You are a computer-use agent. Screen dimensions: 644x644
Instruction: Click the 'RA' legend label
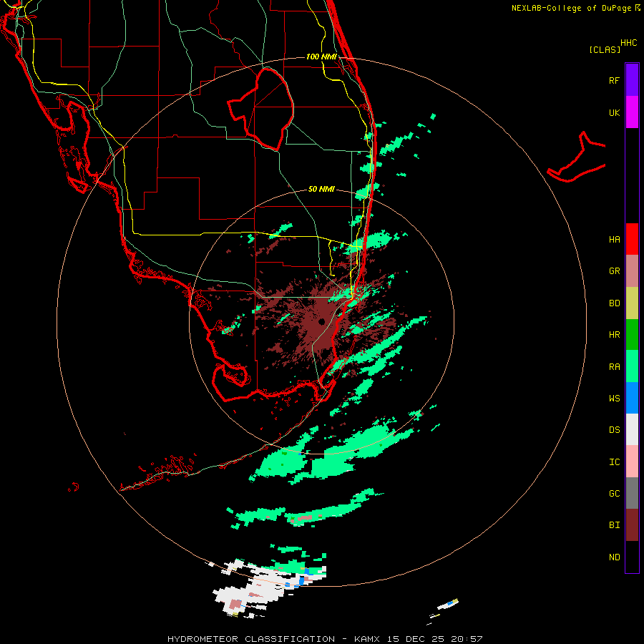coord(614,367)
